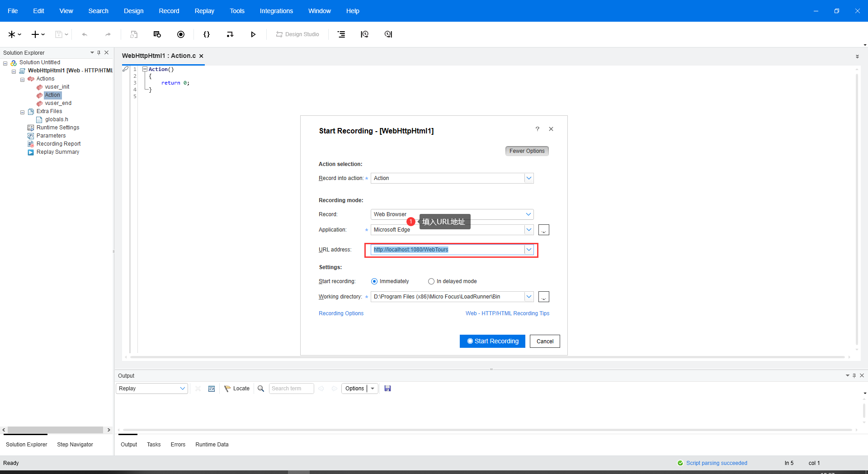Image resolution: width=868 pixels, height=474 pixels.
Task: Click the last toolbar magnifier icon
Action: [x=388, y=34]
